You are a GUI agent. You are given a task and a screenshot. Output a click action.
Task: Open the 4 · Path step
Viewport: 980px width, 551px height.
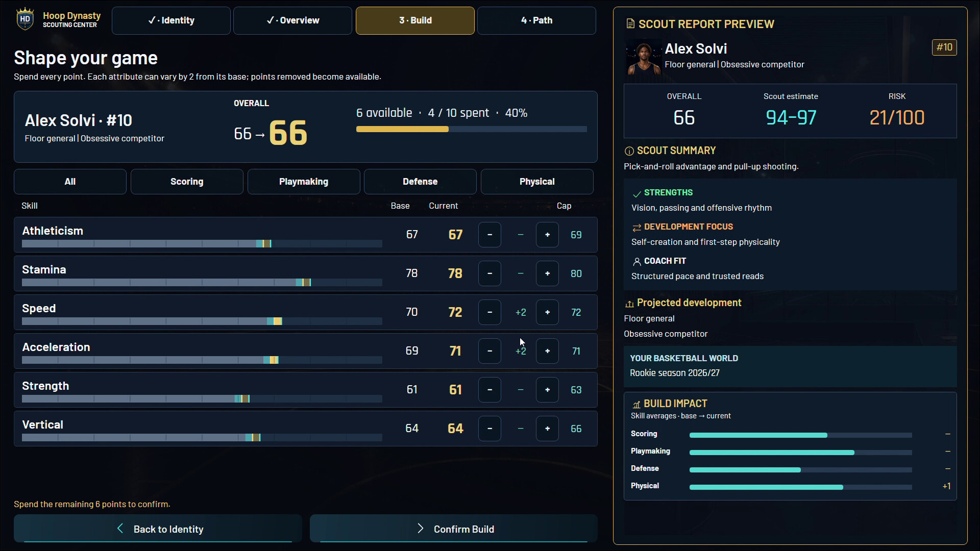tap(536, 20)
